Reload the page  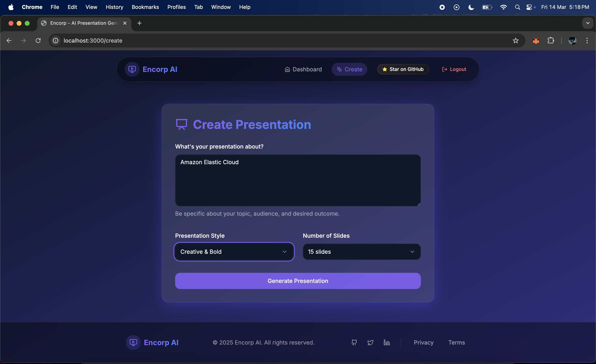point(38,41)
